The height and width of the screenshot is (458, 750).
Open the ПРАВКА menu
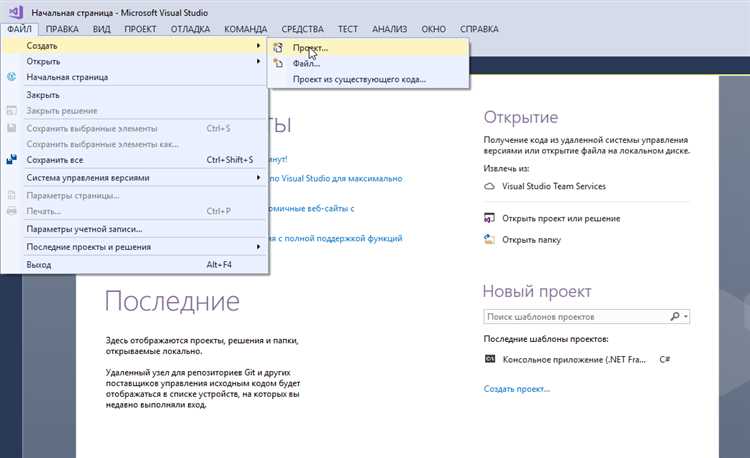(62, 29)
